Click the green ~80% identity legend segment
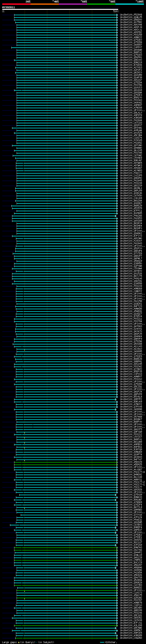Viewport: 146px width, 644px height. click(101, 4)
